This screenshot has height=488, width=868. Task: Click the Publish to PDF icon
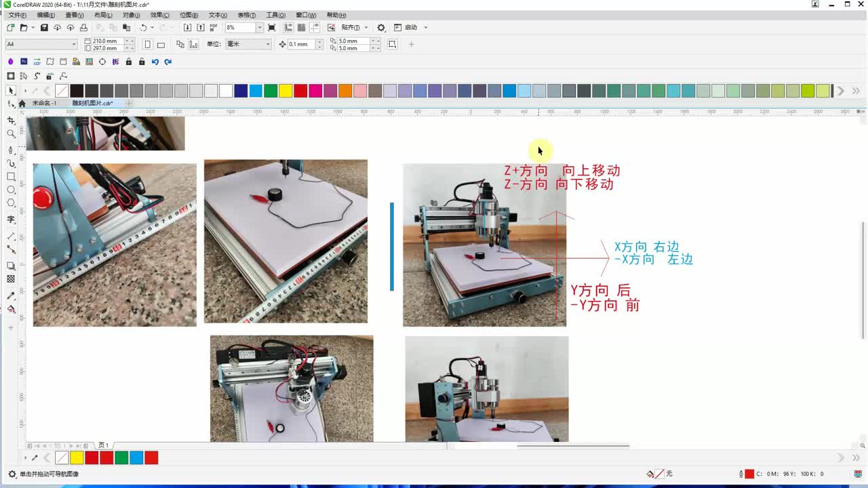pos(214,28)
